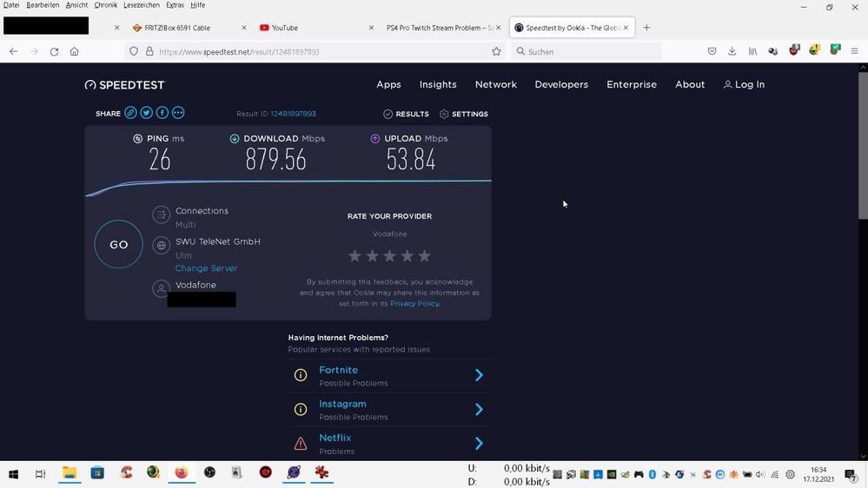Open the Insights navigation item
Viewport: 868px width, 488px height.
[438, 84]
